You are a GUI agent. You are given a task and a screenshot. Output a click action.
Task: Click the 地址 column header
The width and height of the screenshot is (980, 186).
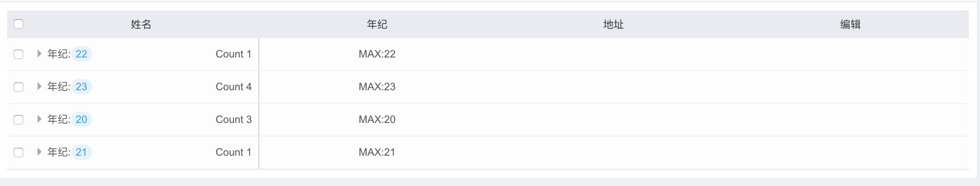coord(613,24)
